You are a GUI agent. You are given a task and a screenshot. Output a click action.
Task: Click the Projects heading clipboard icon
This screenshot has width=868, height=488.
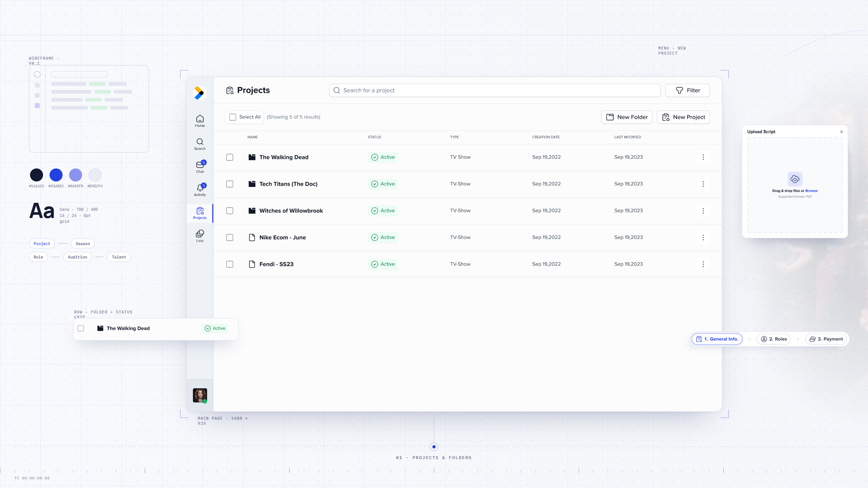230,90
